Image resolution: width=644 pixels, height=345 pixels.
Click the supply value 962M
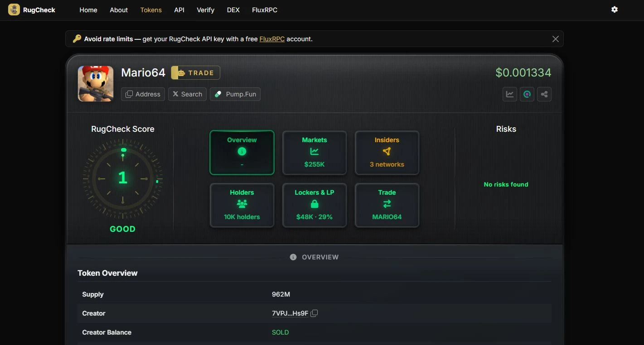pos(281,294)
